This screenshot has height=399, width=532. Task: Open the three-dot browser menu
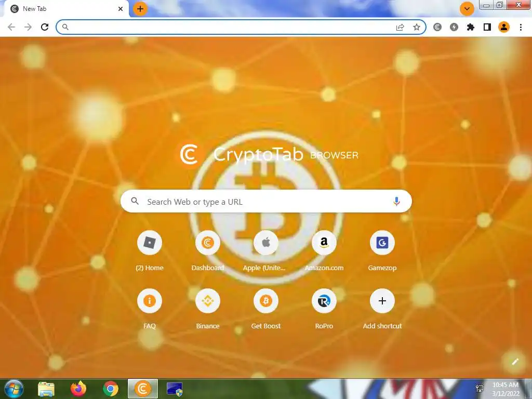521,27
